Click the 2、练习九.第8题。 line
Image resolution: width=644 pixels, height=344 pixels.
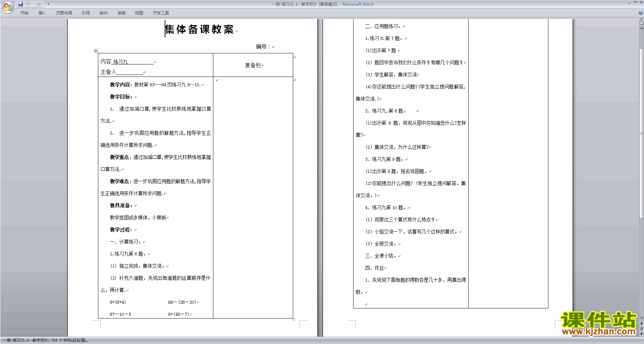point(386,111)
